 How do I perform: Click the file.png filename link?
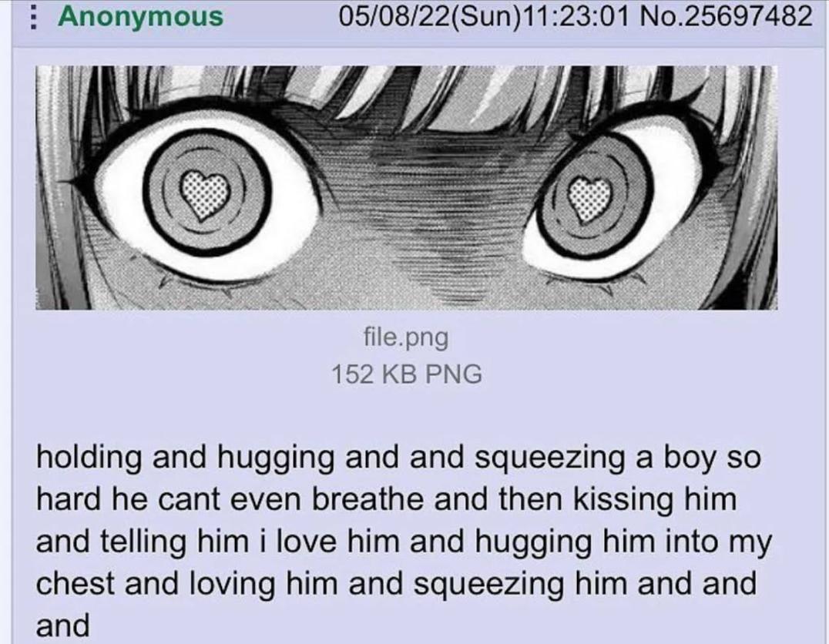click(x=405, y=337)
